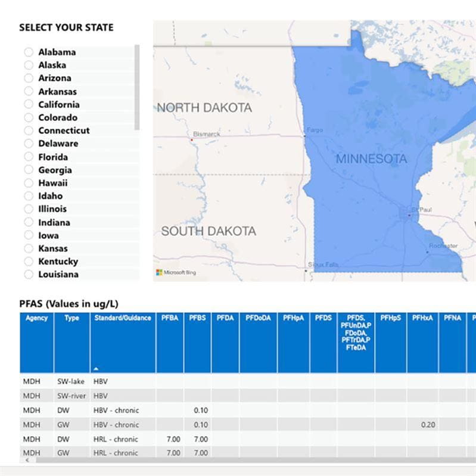Click the Bismarck city marker on map
The height and width of the screenshot is (476, 476).
[x=192, y=139]
